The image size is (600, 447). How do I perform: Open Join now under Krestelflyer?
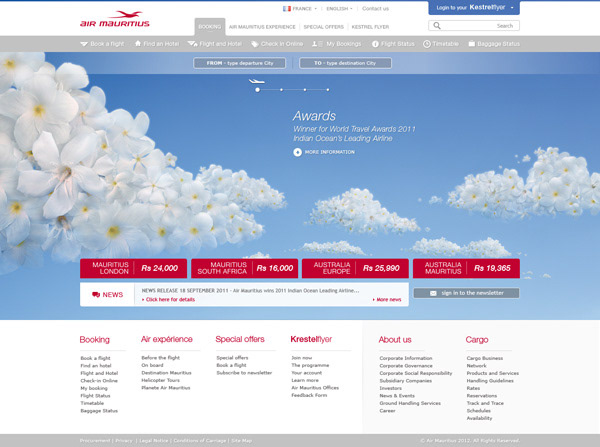click(302, 358)
